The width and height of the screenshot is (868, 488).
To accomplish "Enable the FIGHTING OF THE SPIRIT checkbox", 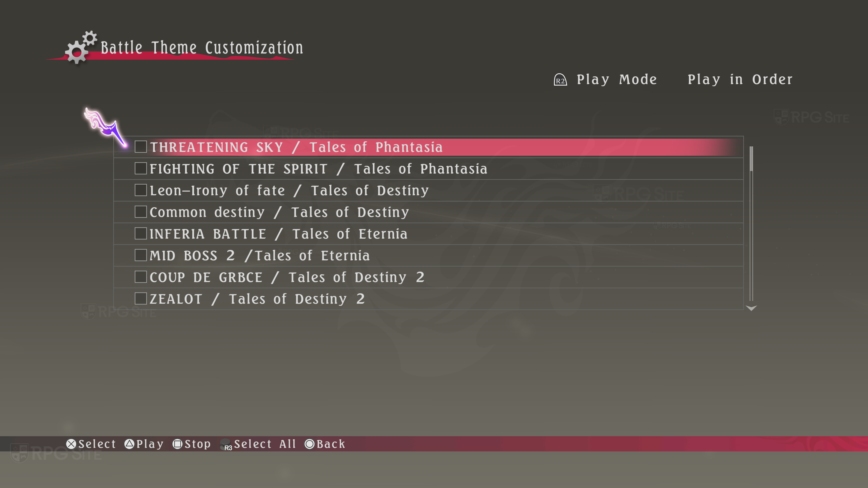I will tap(141, 168).
